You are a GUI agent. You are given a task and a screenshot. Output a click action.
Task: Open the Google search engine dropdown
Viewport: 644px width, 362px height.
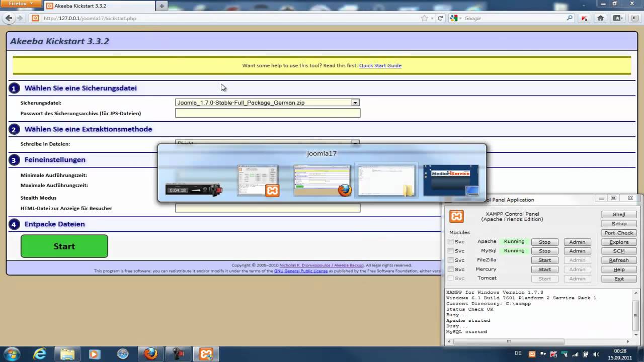(456, 18)
